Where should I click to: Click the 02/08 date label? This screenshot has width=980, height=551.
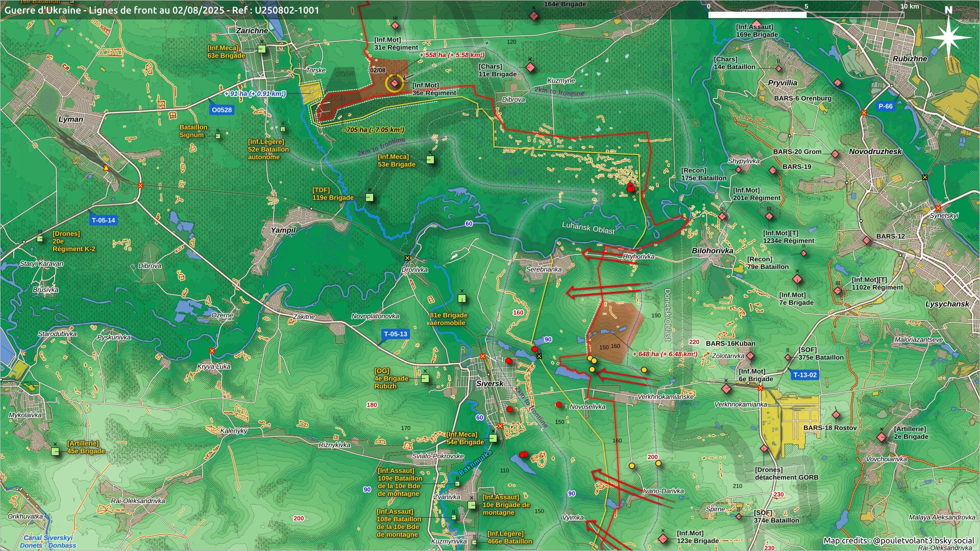click(x=378, y=70)
